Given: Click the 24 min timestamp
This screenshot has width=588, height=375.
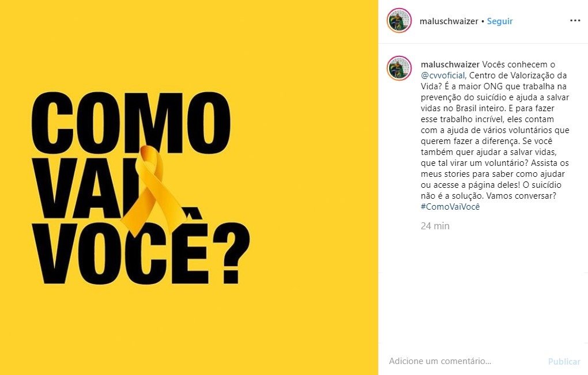Looking at the screenshot, I should [x=435, y=226].
